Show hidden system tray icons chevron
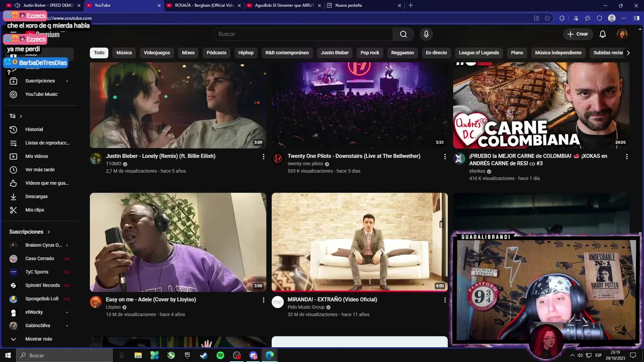 pos(572,355)
